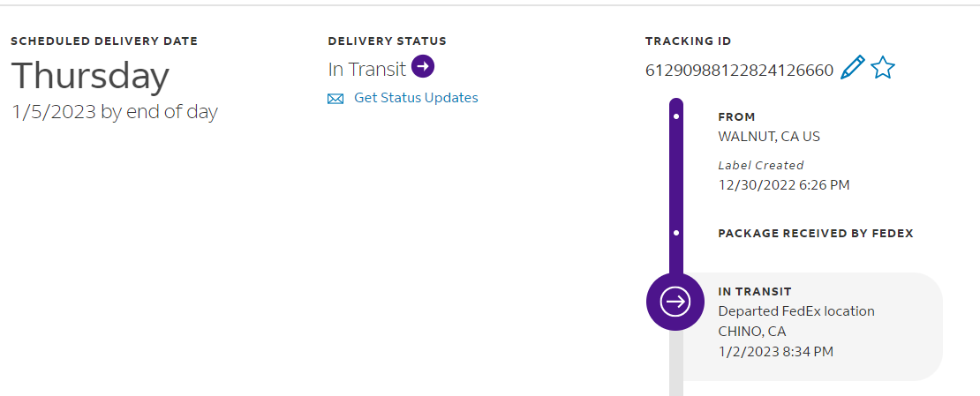Click the CHINO, CA location text
Image resolution: width=980 pixels, height=396 pixels.
click(x=751, y=332)
